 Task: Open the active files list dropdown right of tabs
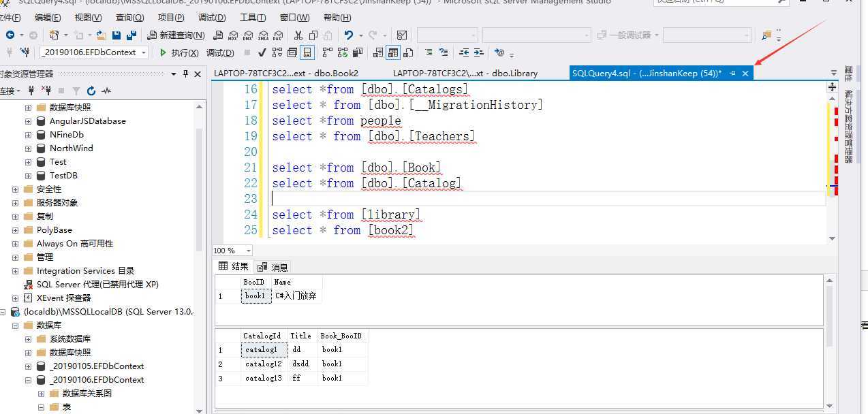coord(834,73)
